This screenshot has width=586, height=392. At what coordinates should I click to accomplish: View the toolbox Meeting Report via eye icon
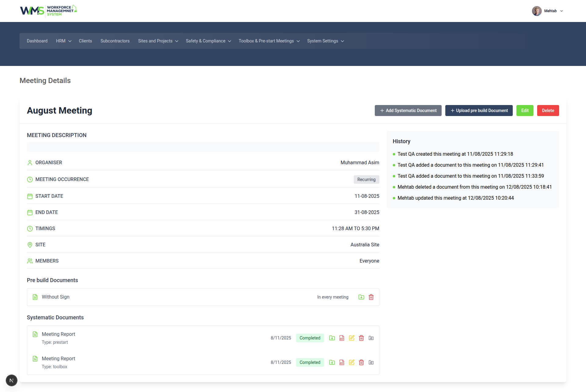(371, 362)
